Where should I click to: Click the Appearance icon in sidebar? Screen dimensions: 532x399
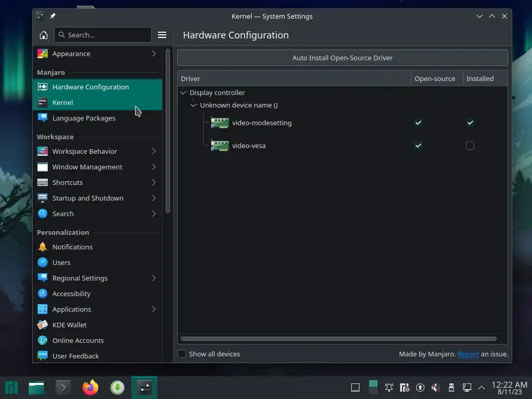coord(43,54)
